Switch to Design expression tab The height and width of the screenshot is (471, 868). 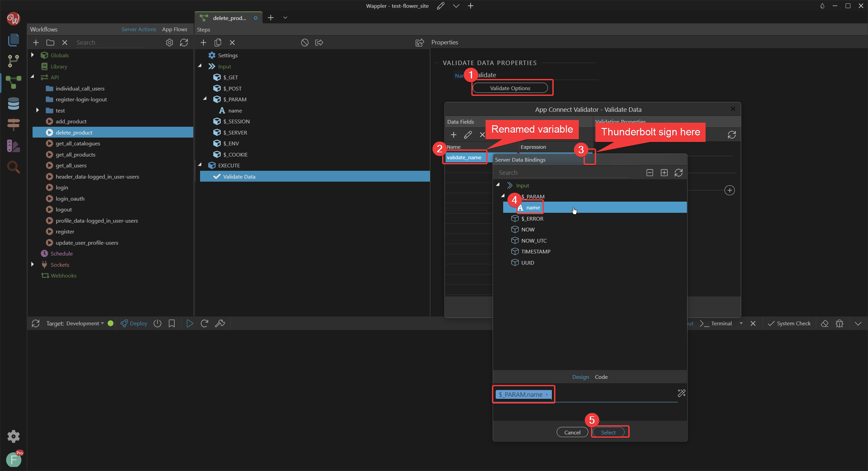(580, 377)
